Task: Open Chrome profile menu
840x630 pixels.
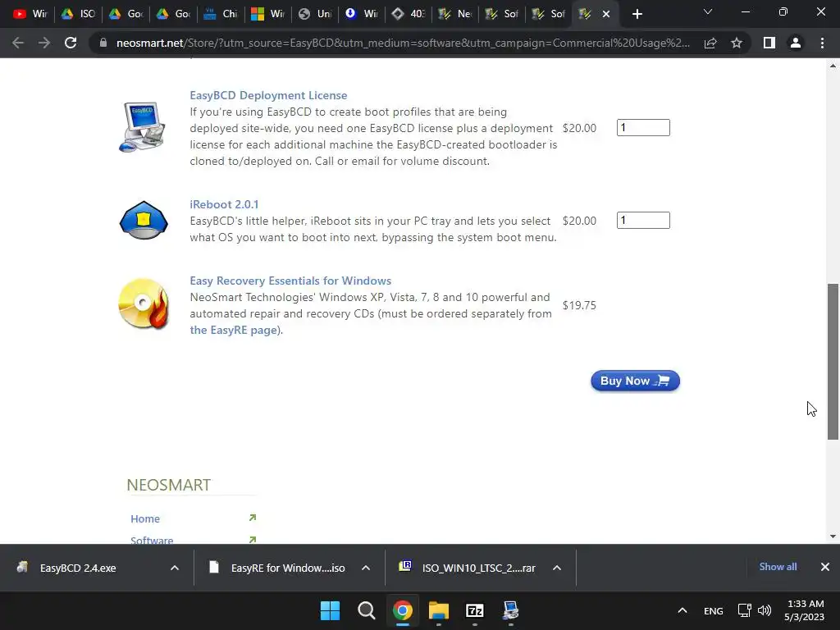Action: point(796,43)
